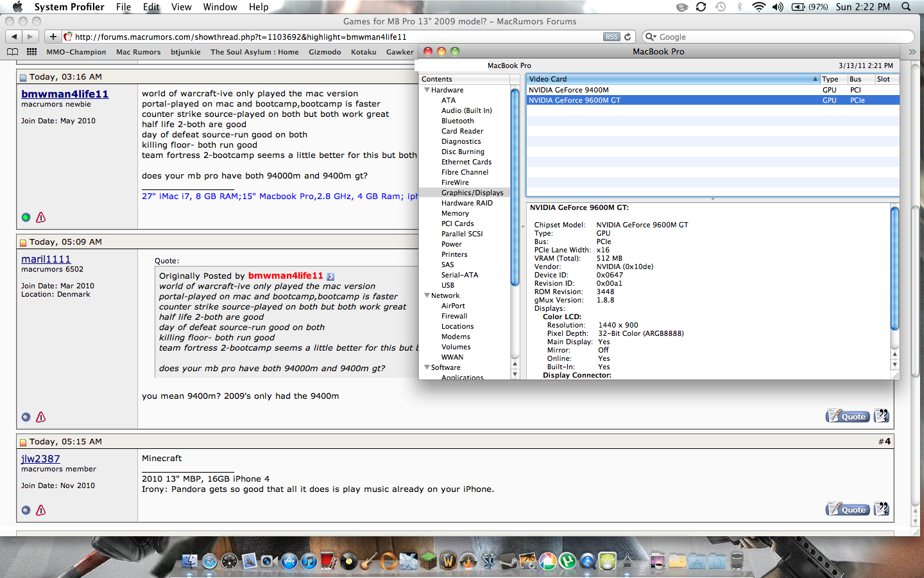Viewport: 924px width, 578px height.
Task: Click Safari add bookmark plus button
Action: (x=53, y=37)
